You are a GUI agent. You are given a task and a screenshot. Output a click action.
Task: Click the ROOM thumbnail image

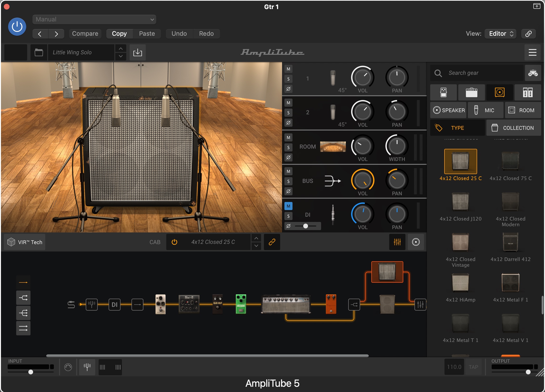pos(333,146)
